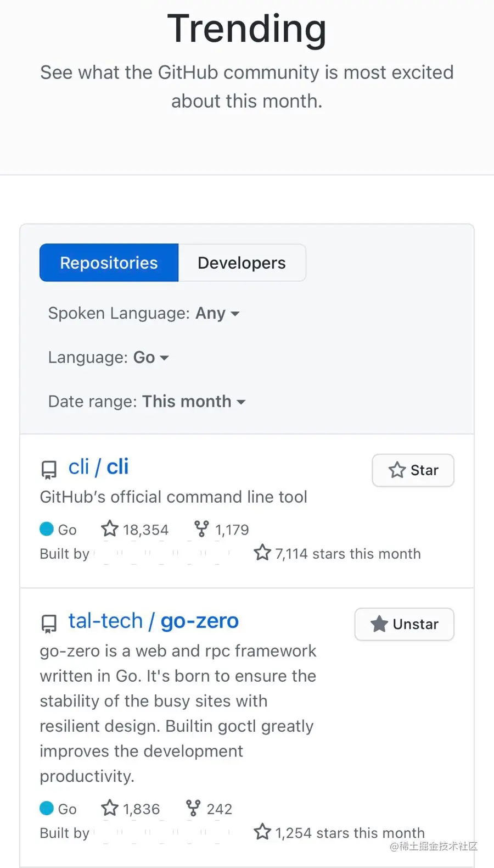
Task: Click the fork icon showing 1,179 forks
Action: pos(201,529)
